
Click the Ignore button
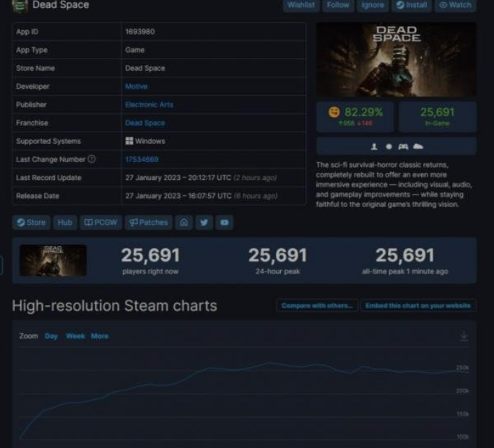(x=373, y=5)
